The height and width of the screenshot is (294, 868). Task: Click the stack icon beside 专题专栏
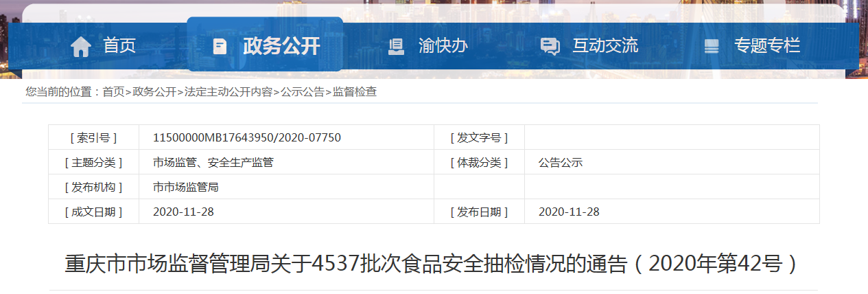pyautogui.click(x=712, y=47)
